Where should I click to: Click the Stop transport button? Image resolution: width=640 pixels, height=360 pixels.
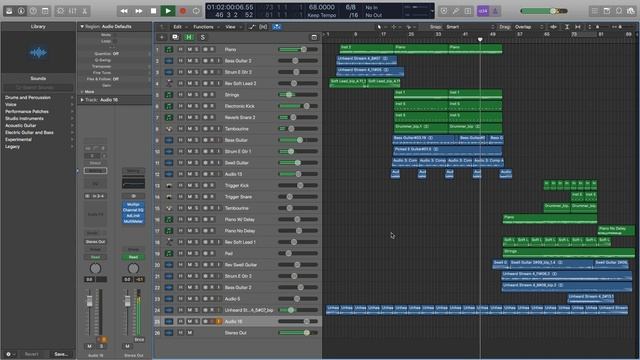point(153,11)
